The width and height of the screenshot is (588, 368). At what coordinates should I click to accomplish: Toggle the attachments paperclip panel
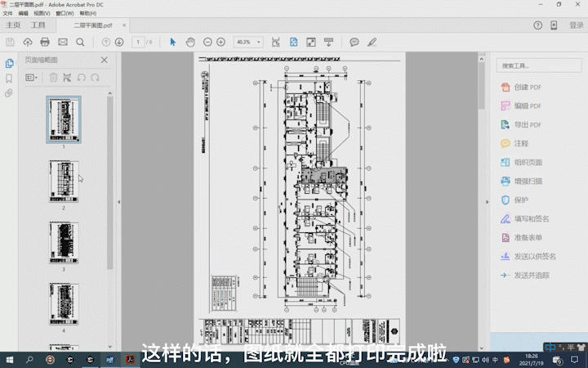point(9,93)
